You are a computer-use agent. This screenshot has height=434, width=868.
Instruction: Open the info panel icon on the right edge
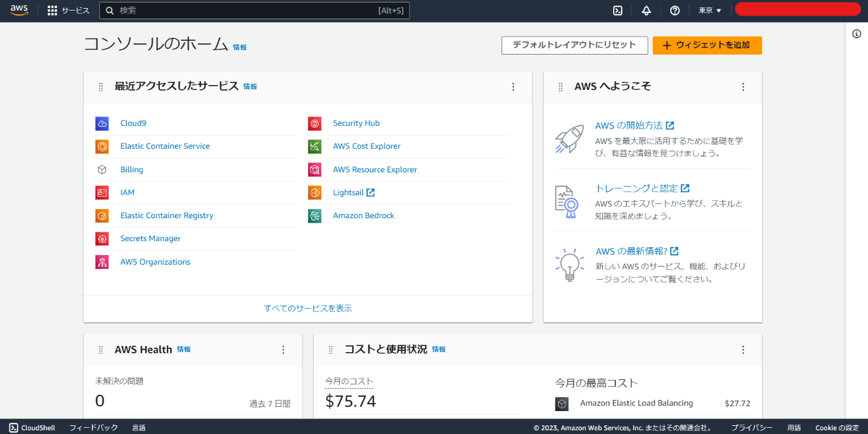[x=857, y=34]
